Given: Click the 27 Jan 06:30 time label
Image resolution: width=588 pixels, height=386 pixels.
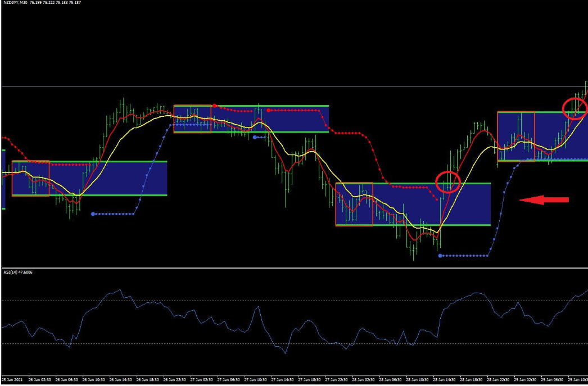Looking at the screenshot, I should click(x=229, y=380).
